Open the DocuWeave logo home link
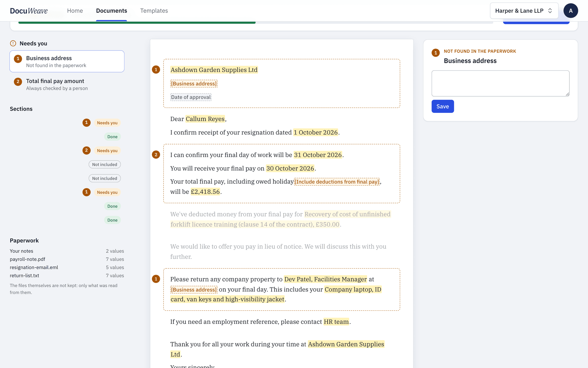The height and width of the screenshot is (368, 588). tap(29, 11)
